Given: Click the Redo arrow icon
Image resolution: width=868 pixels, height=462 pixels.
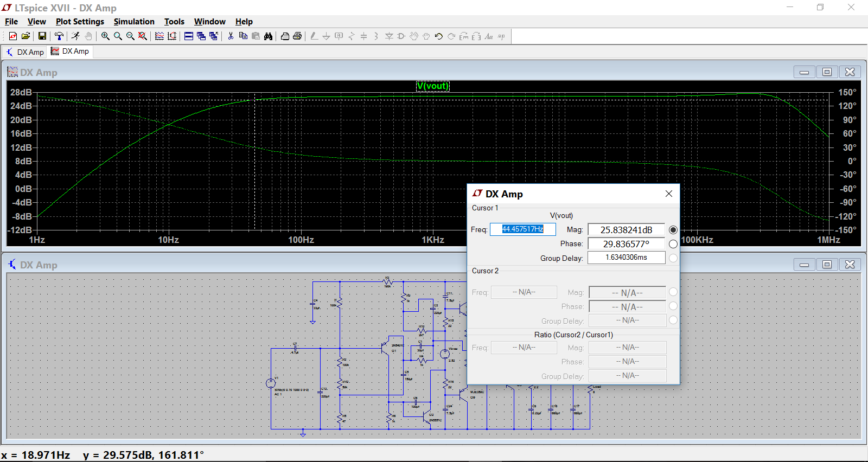Looking at the screenshot, I should pyautogui.click(x=451, y=36).
